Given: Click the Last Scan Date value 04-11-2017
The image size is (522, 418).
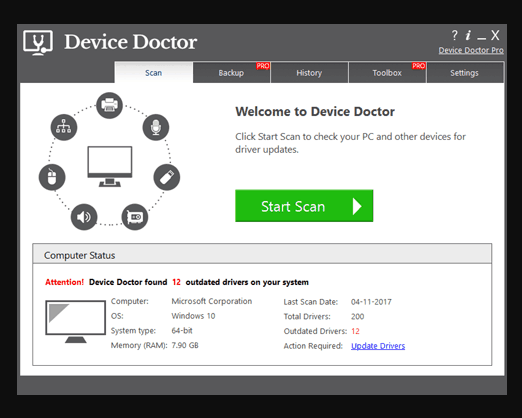Looking at the screenshot, I should 371,302.
